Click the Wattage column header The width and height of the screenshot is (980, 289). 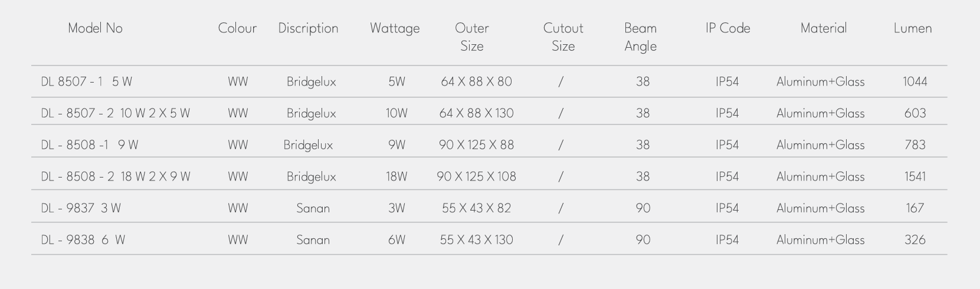pos(395,28)
